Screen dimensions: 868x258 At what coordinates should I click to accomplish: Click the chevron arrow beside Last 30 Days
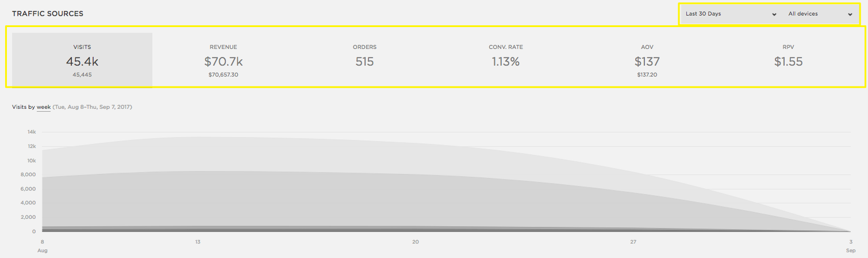774,14
